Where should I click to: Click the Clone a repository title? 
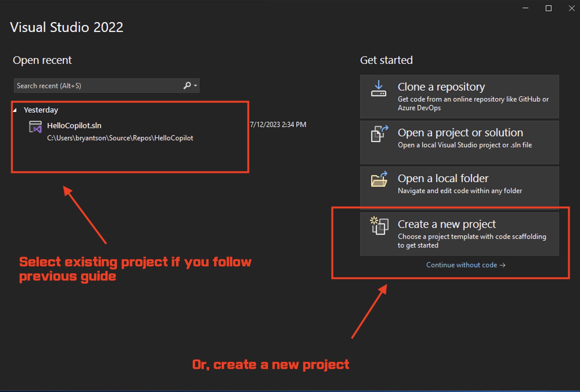[x=441, y=87]
